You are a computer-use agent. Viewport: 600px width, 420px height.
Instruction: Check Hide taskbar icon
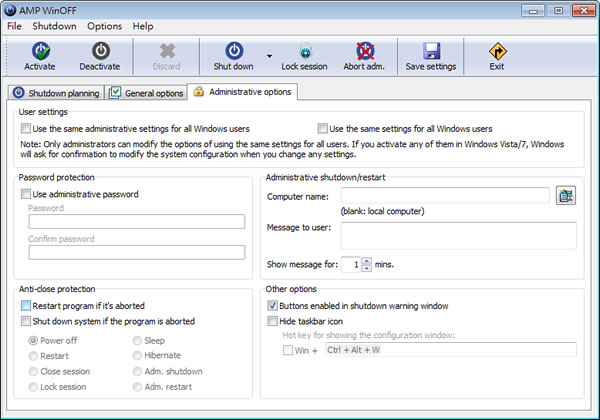coord(272,321)
